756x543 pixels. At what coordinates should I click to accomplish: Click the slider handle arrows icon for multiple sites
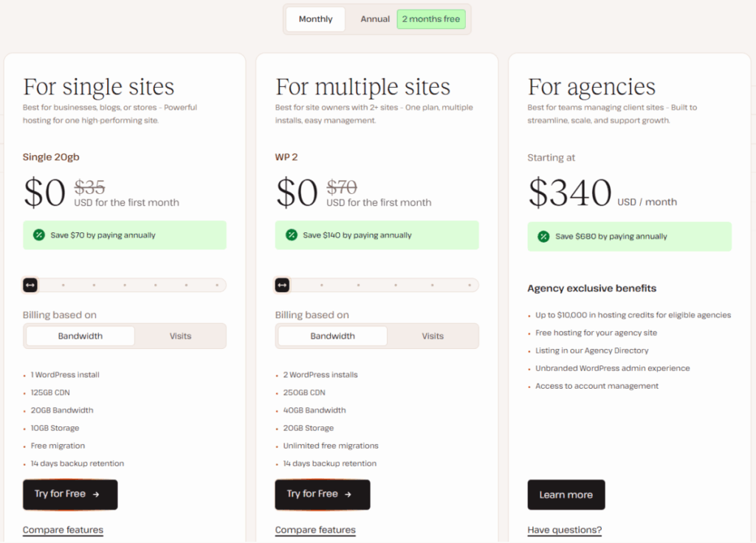282,285
